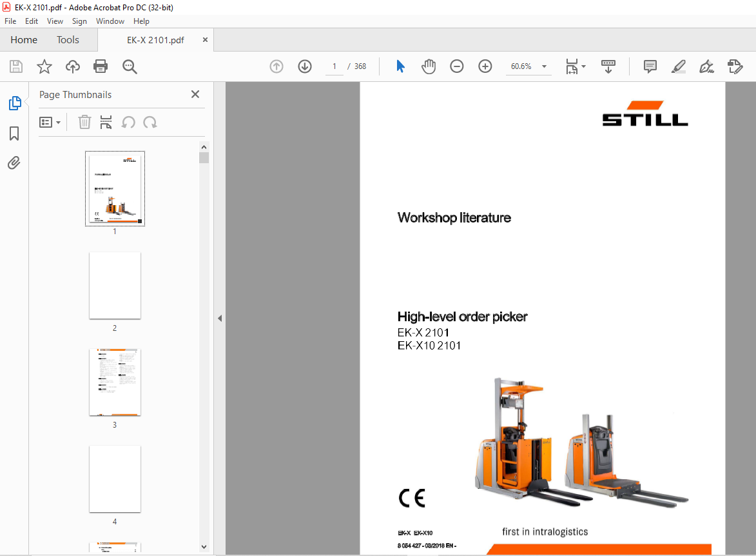Screen dimensions: 756x556
Task: Open the File menu
Action: (10, 21)
